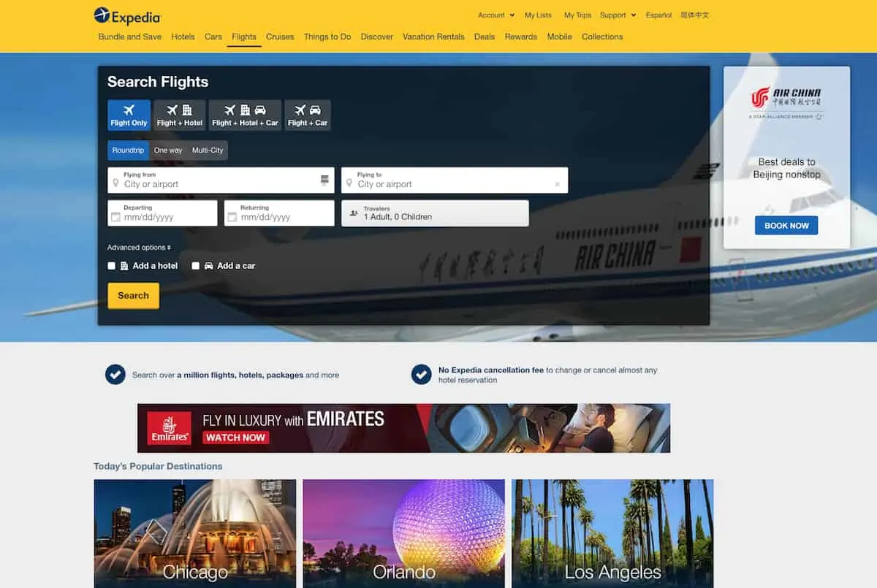Click the Flying to input field

(455, 180)
